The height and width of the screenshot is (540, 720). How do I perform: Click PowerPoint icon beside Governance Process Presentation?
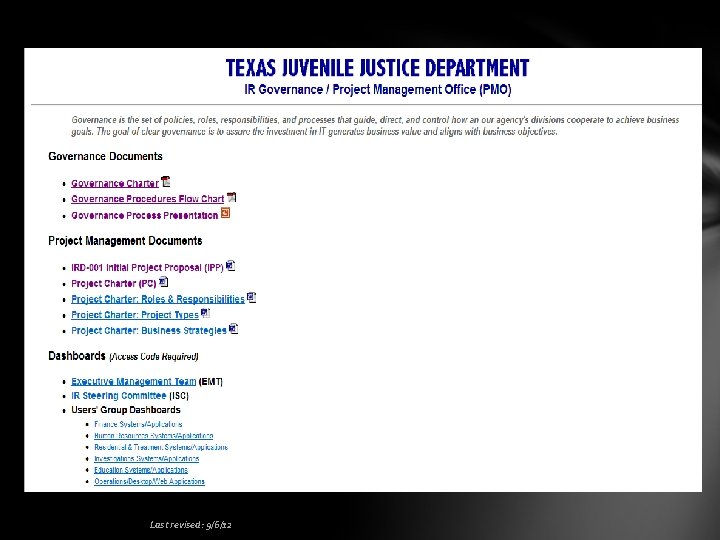click(225, 213)
